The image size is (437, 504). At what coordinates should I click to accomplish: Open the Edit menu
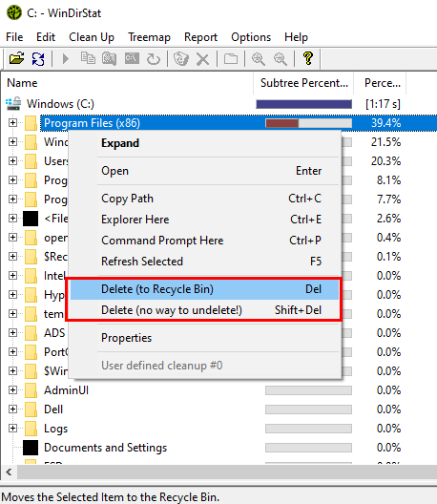[46, 37]
